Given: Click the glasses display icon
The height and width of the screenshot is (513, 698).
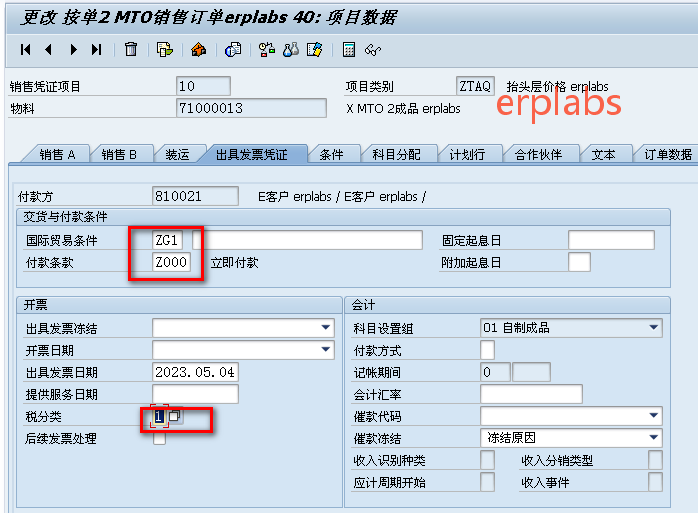Looking at the screenshot, I should click(373, 49).
